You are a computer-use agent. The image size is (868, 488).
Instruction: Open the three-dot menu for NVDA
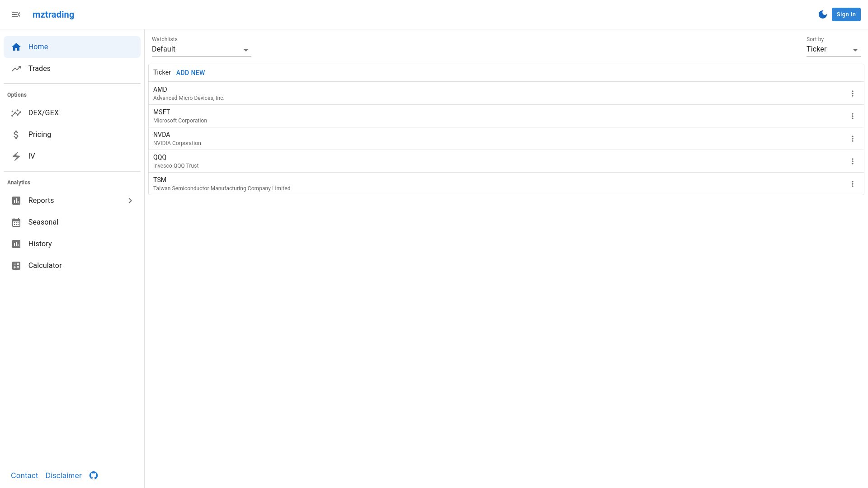pos(853,139)
